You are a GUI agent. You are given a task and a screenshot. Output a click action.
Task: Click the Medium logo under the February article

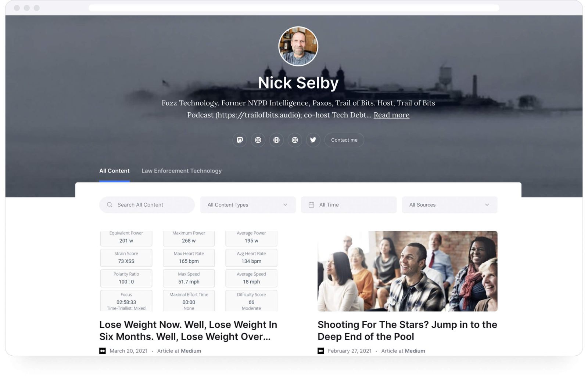click(x=320, y=351)
